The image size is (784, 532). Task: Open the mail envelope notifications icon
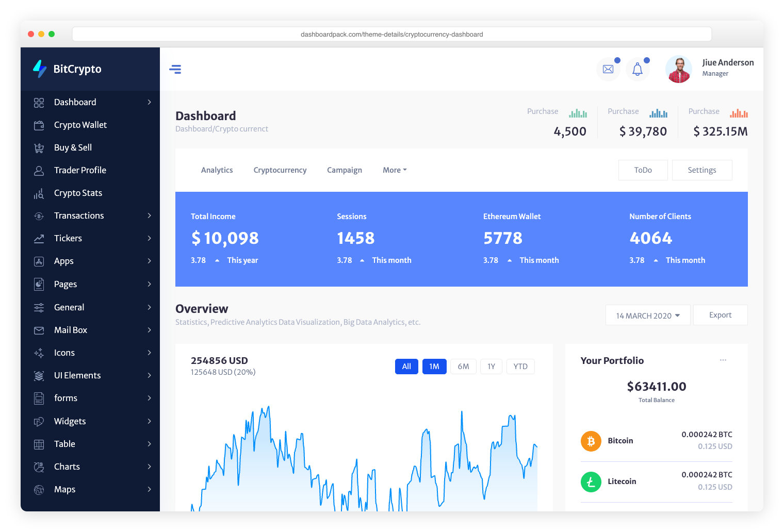click(x=608, y=69)
